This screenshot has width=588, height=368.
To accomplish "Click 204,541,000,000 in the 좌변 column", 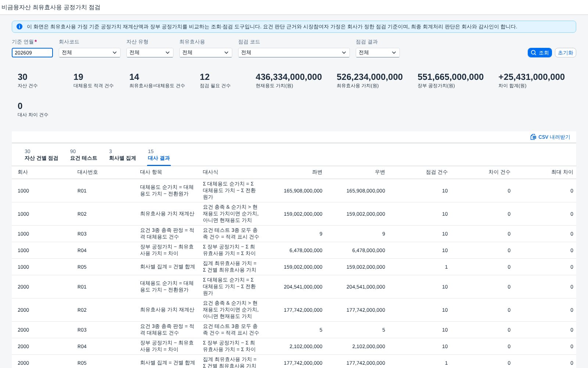I will click(303, 287).
